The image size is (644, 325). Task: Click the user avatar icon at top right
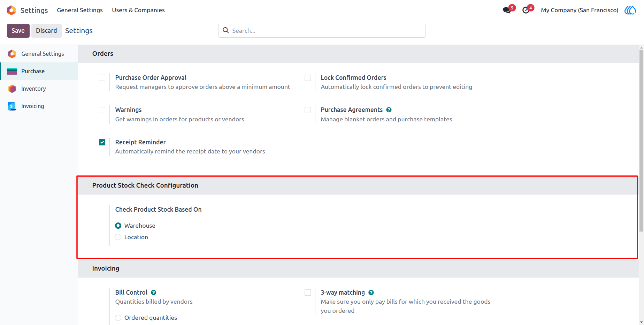(x=630, y=10)
